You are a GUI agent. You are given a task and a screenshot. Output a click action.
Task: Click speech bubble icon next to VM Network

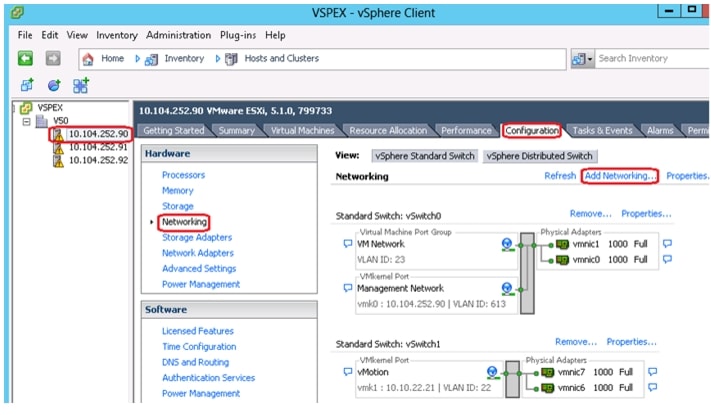(348, 244)
